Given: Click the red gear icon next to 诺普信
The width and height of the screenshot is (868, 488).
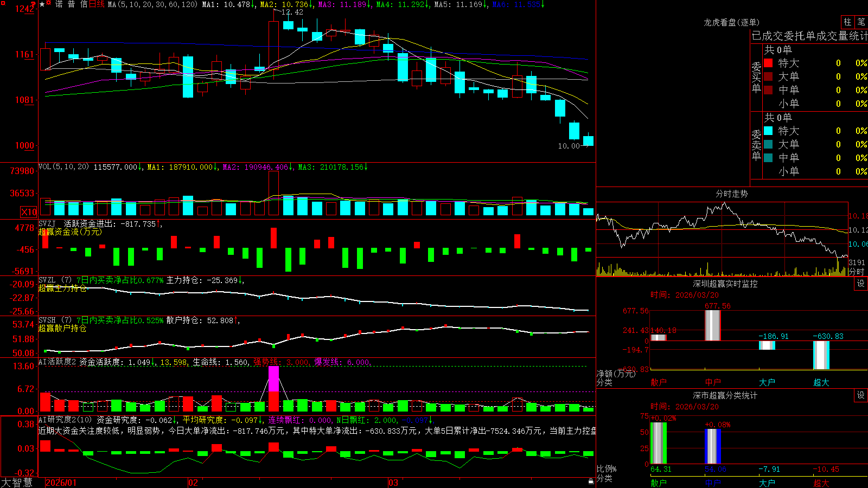Looking at the screenshot, I should point(49,3).
